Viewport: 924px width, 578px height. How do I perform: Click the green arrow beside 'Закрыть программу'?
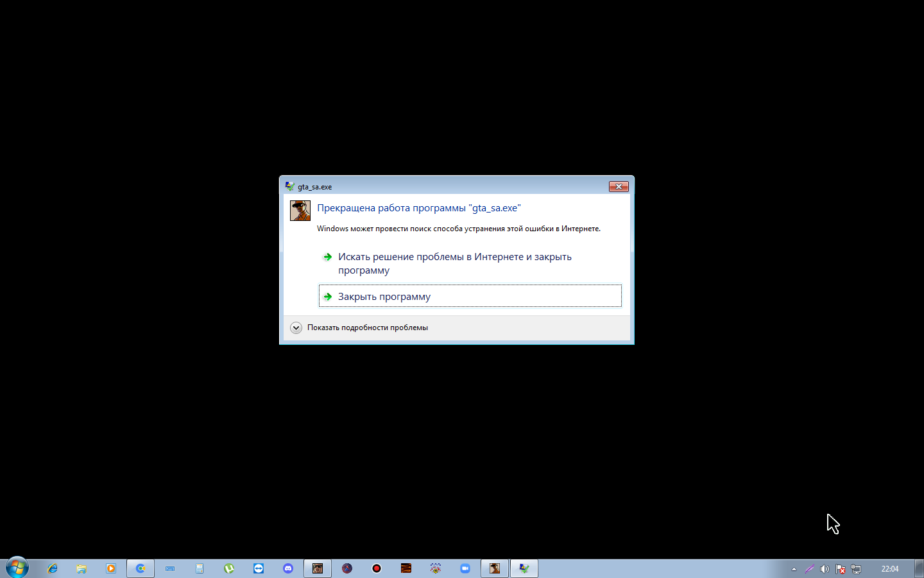coord(328,297)
